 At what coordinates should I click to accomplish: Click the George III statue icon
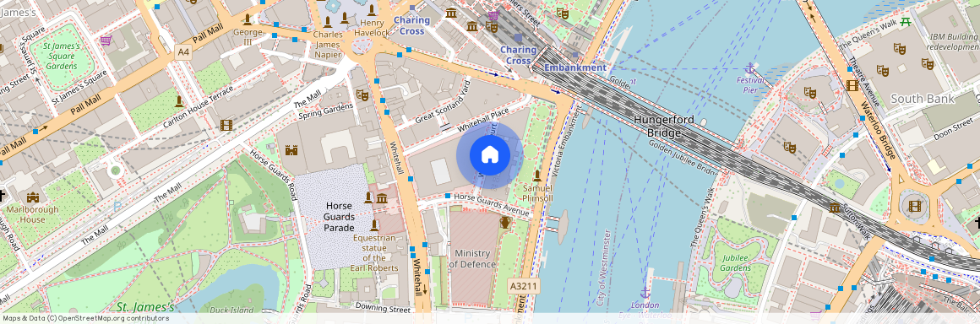(247, 19)
